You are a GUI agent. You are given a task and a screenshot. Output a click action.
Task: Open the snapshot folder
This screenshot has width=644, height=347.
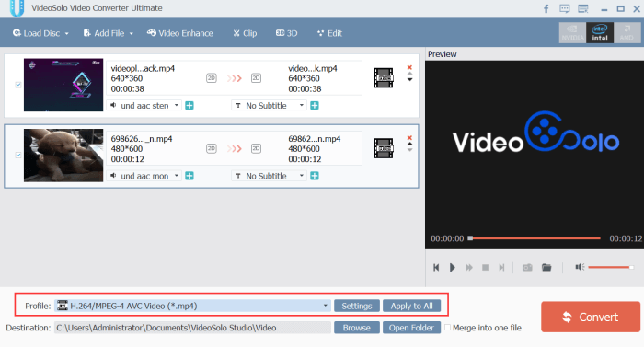pyautogui.click(x=546, y=268)
